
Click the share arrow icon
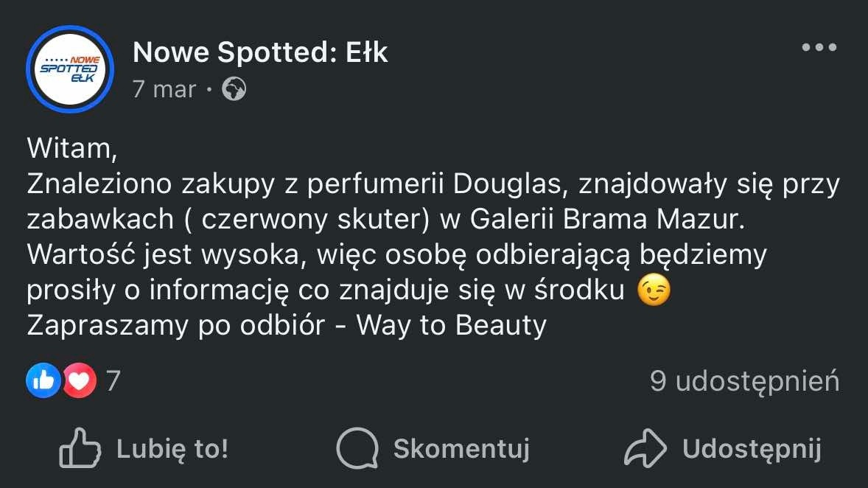(645, 448)
